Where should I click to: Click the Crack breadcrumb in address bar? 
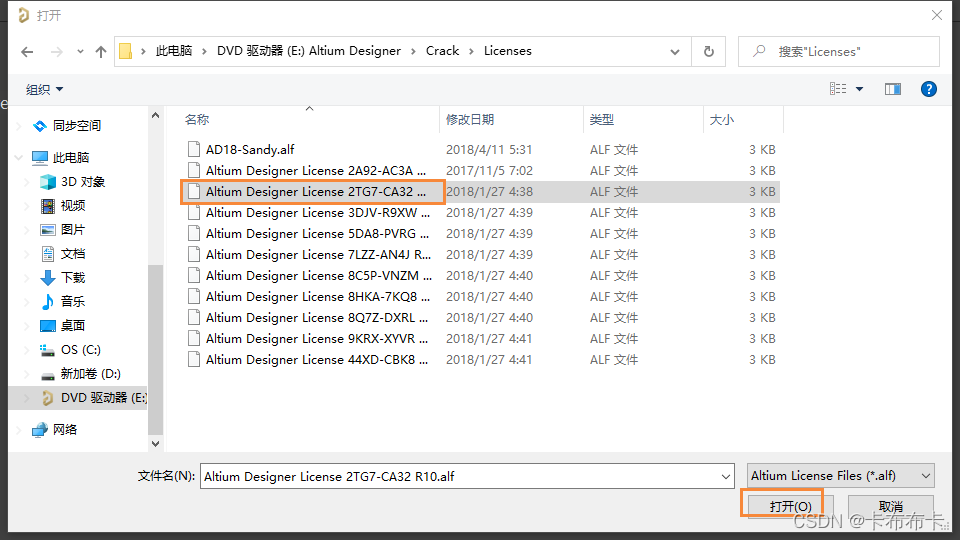(442, 51)
